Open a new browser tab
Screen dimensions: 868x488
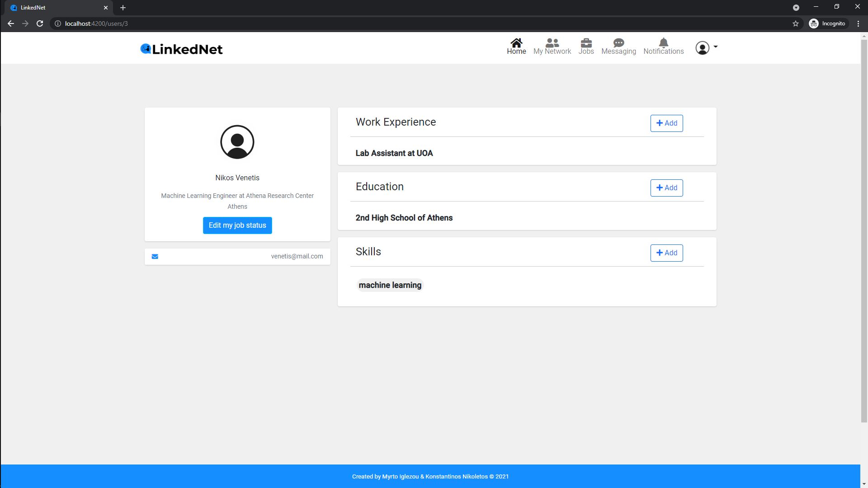[123, 8]
